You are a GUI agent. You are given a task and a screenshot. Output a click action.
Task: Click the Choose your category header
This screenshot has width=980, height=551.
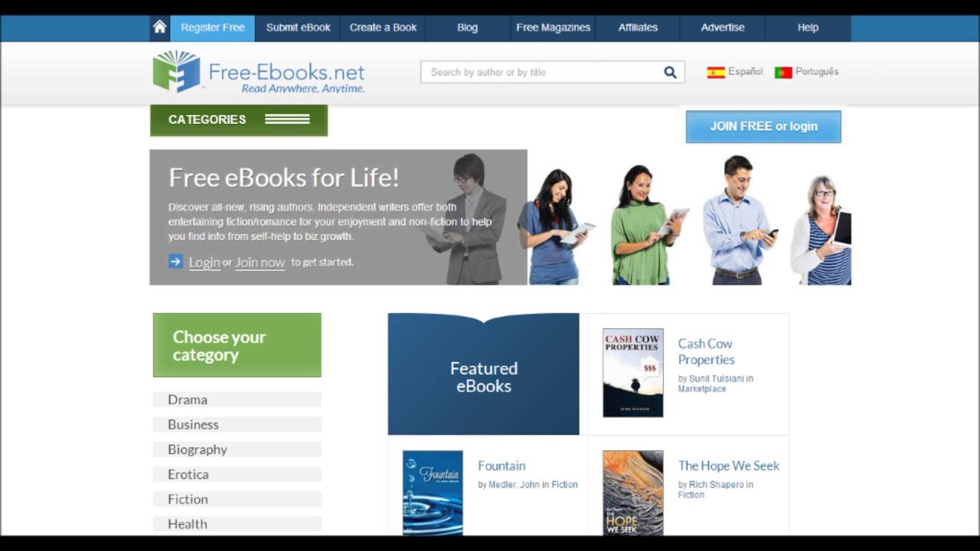(237, 345)
